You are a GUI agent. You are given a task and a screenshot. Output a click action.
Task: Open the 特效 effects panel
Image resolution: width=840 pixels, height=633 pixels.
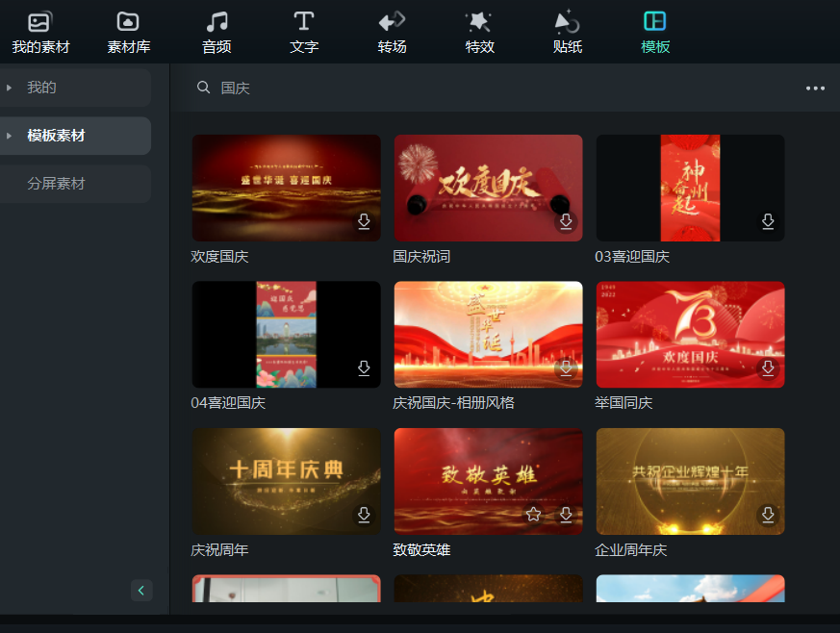click(x=479, y=31)
